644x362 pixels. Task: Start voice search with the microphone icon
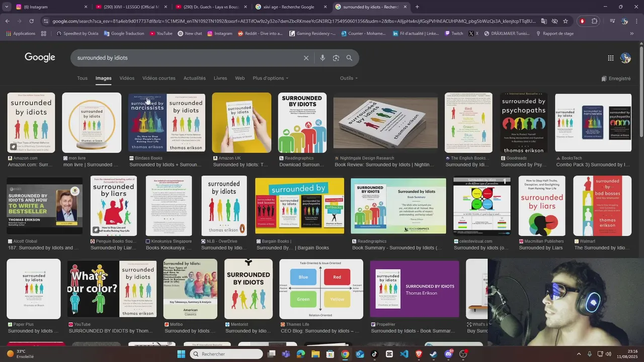click(323, 58)
